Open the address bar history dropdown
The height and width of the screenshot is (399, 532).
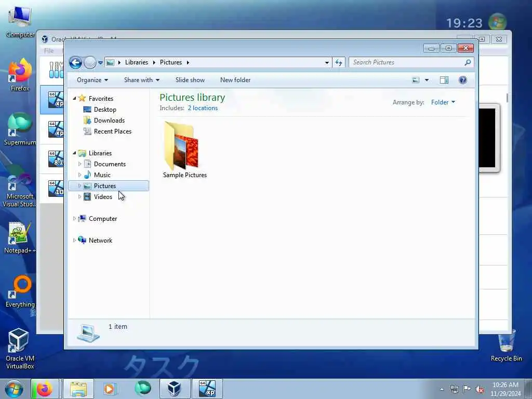click(x=327, y=62)
